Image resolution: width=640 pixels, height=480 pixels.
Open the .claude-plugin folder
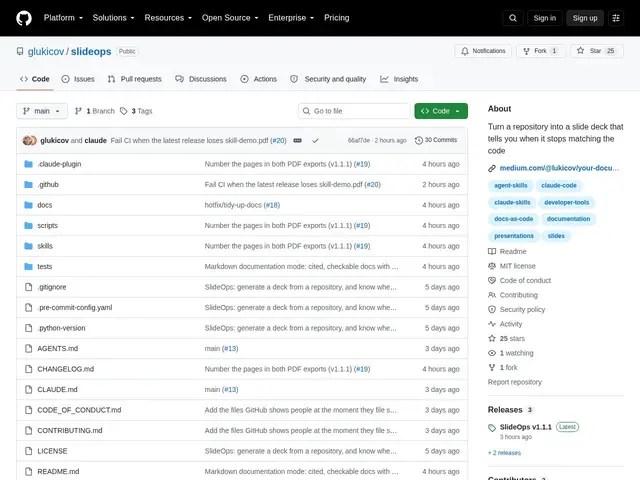point(59,164)
